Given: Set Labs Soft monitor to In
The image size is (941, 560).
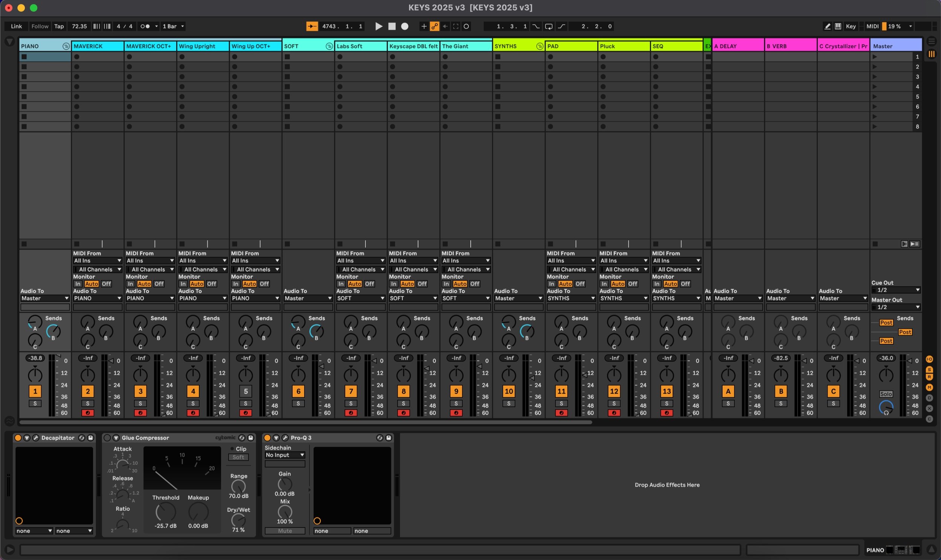Looking at the screenshot, I should coord(341,284).
